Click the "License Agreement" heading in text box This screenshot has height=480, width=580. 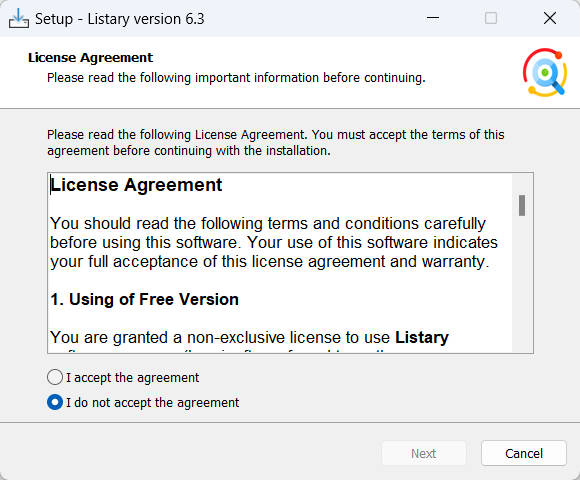coord(136,185)
